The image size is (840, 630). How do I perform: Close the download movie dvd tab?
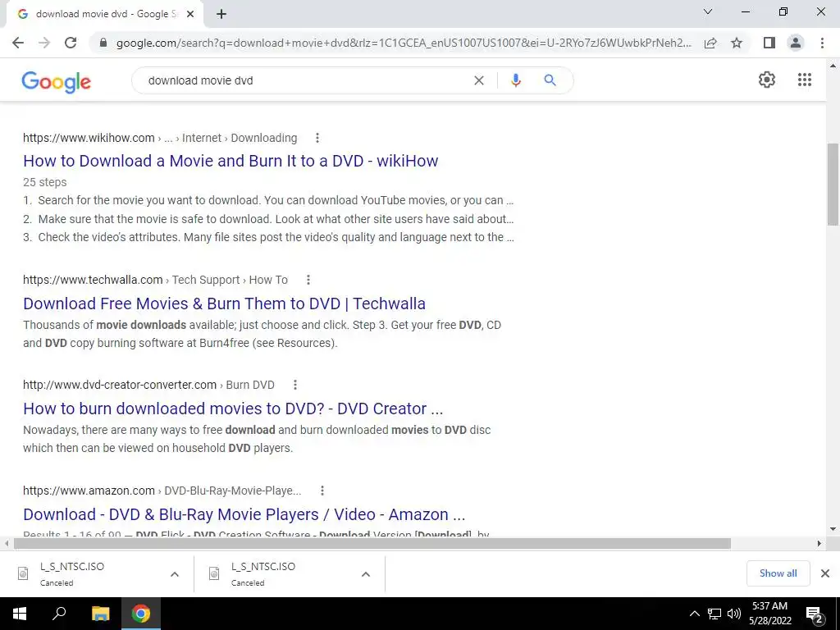(x=190, y=14)
